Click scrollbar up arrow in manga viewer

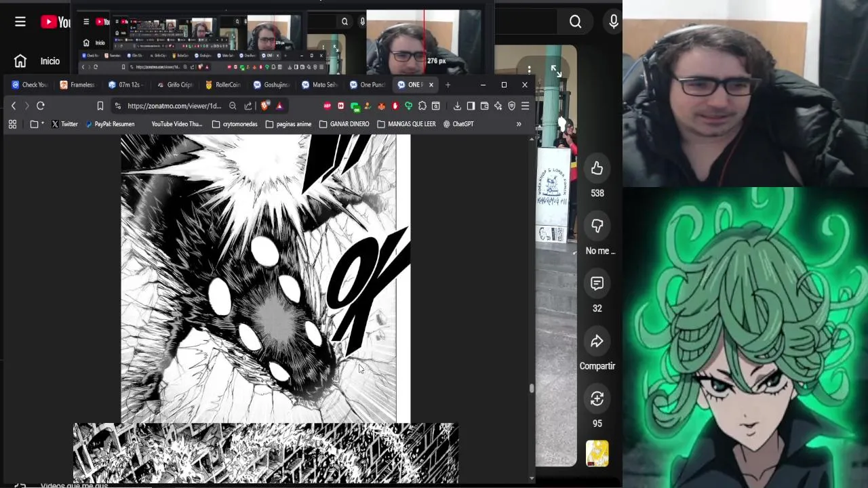pos(532,139)
